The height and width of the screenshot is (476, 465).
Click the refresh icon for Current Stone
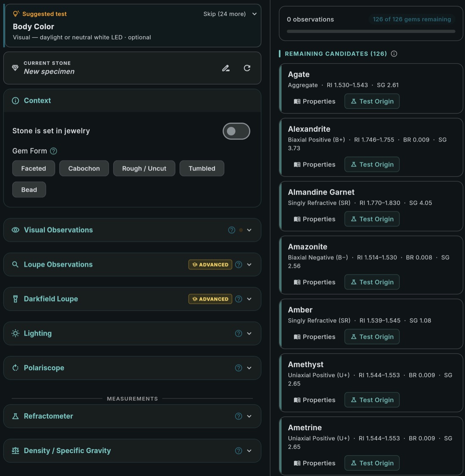[x=247, y=68]
